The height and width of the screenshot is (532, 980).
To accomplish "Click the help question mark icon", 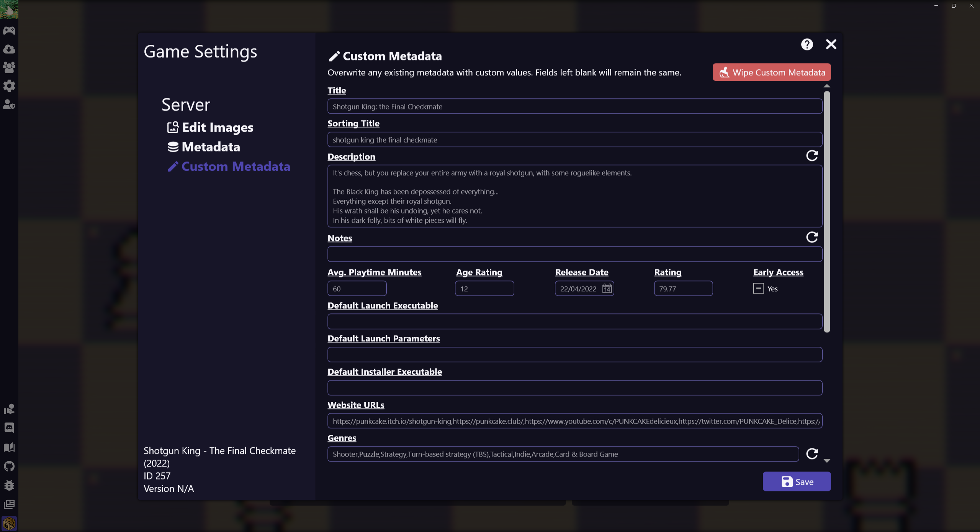I will coord(808,43).
